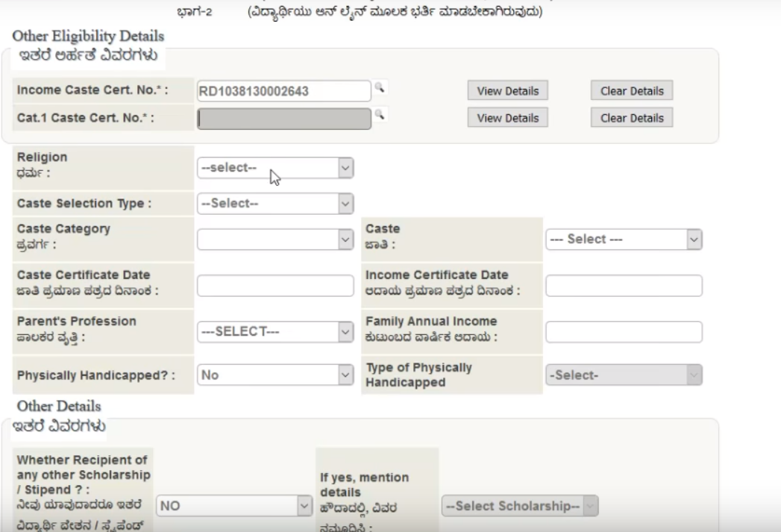Expand the Caste select dropdown
The image size is (781, 532).
(x=624, y=240)
